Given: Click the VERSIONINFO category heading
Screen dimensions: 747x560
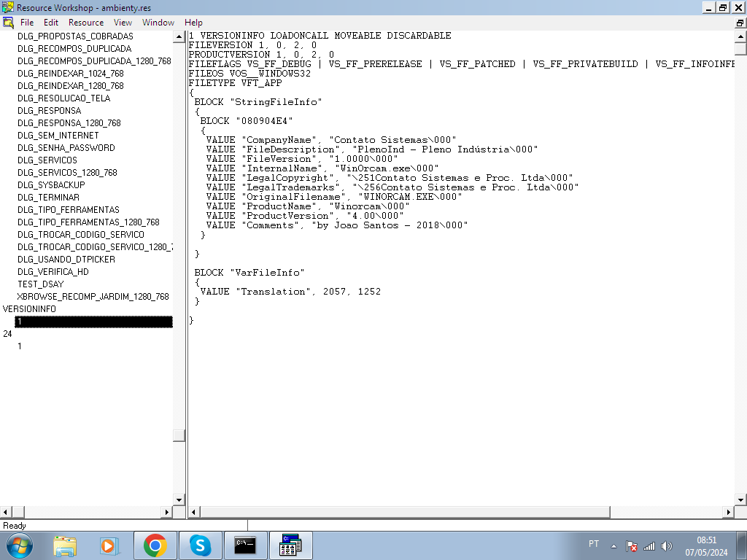Looking at the screenshot, I should pyautogui.click(x=29, y=308).
